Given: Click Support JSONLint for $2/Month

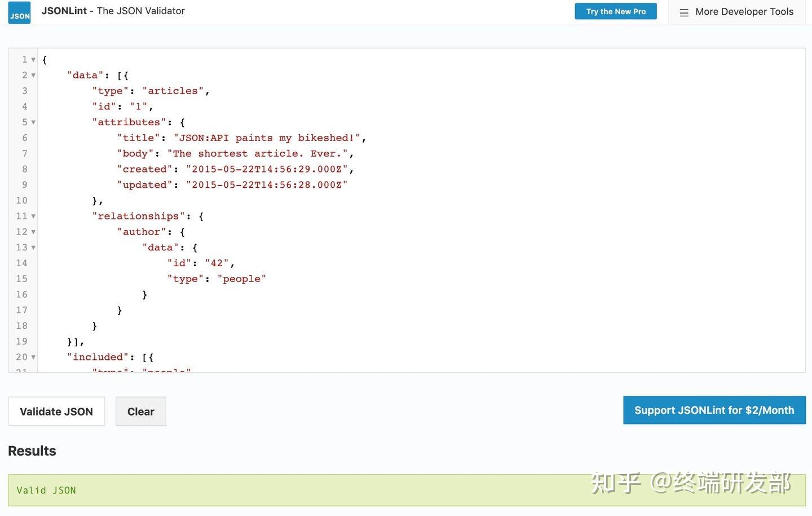Looking at the screenshot, I should tap(714, 410).
